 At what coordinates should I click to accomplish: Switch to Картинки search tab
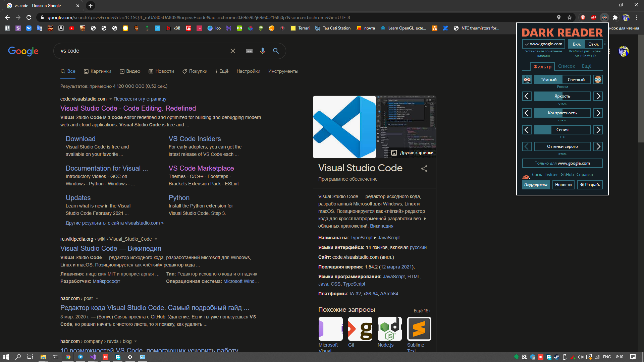98,71
